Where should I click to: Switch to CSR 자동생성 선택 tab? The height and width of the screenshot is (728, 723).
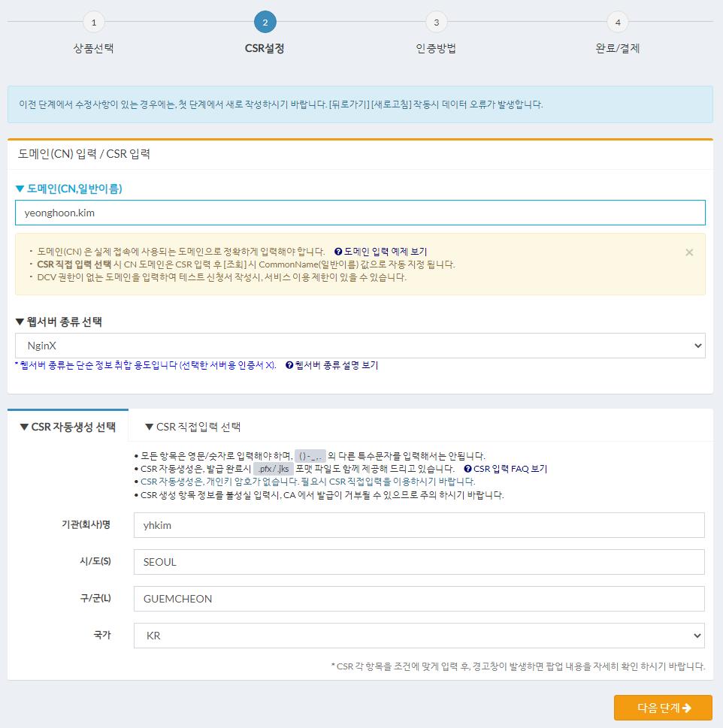click(x=68, y=427)
